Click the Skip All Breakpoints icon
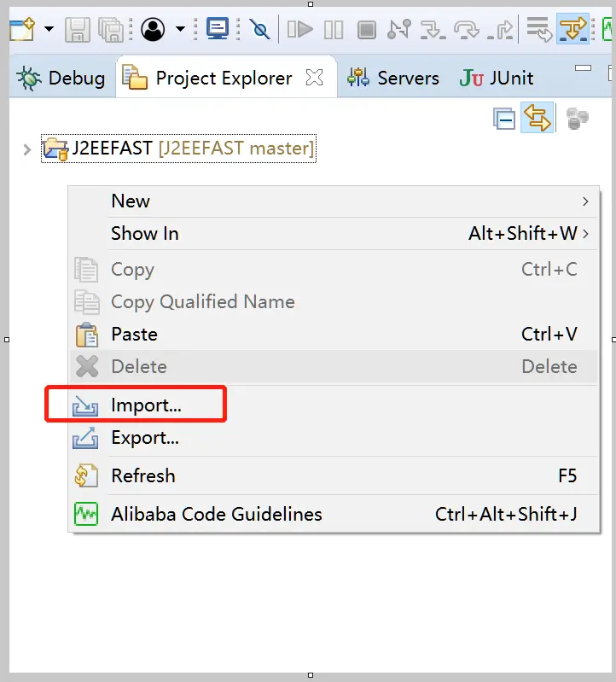This screenshot has height=682, width=616. [260, 31]
